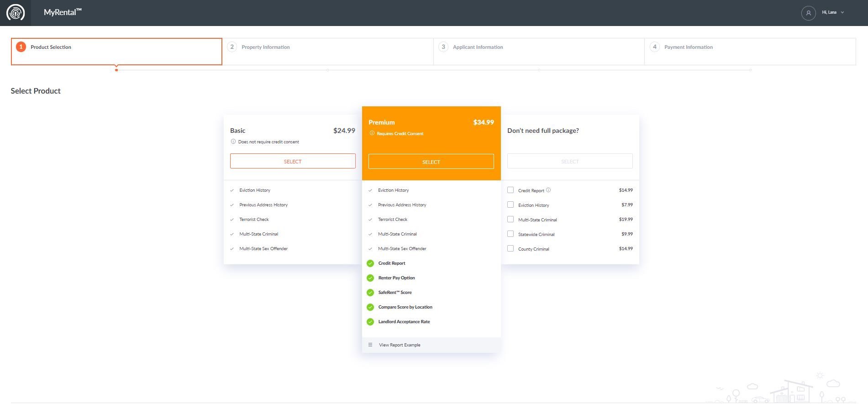
Task: Click the View Report Example list icon
Action: 370,345
